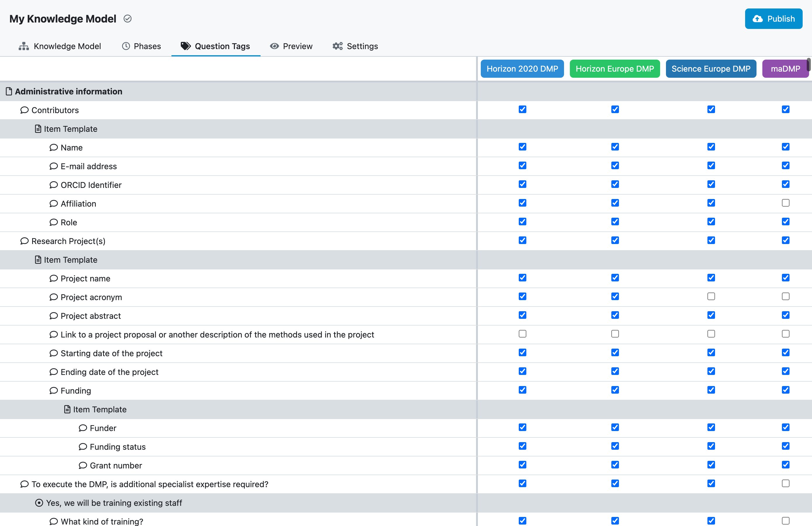The height and width of the screenshot is (526, 812).
Task: Click the eye icon for Preview
Action: [275, 46]
